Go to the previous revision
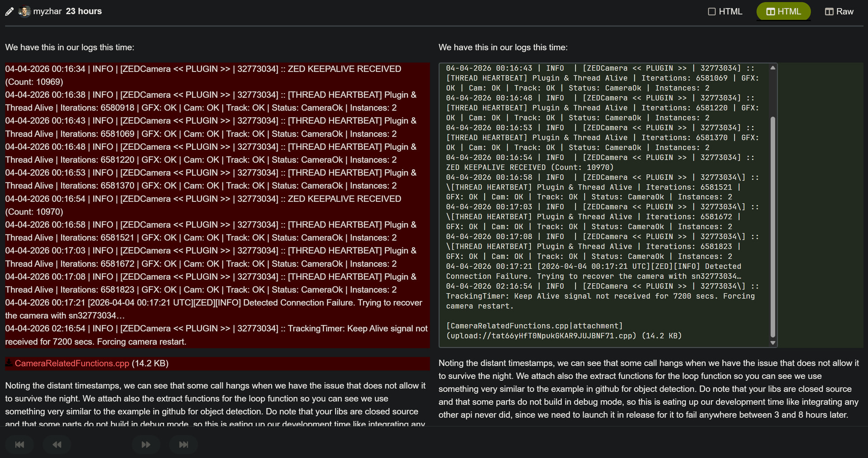The image size is (868, 458). pos(57,444)
